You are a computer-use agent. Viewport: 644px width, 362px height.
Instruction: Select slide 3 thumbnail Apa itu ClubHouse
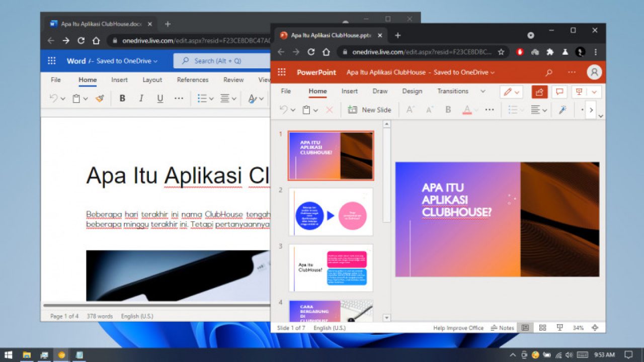tap(331, 268)
